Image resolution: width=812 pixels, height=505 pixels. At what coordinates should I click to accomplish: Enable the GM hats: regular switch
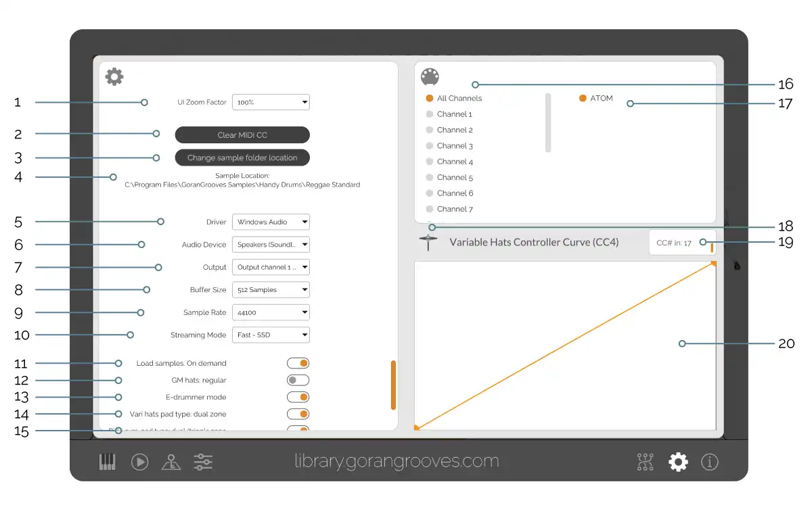298,381
